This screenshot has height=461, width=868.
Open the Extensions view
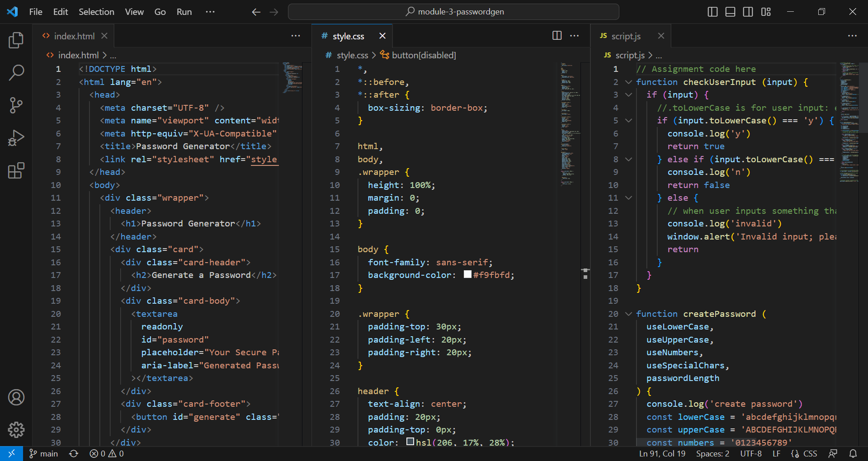pos(16,171)
